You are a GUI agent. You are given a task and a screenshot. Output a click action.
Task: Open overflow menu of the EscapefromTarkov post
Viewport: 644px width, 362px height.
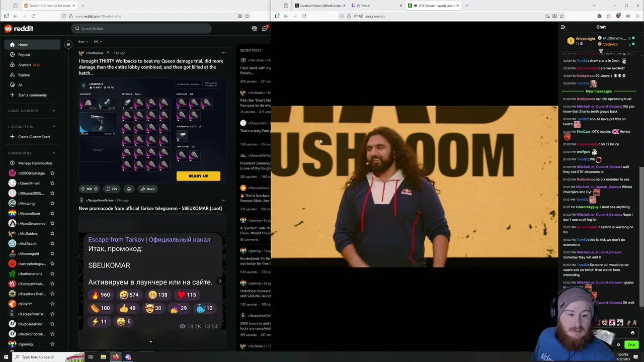tap(224, 200)
